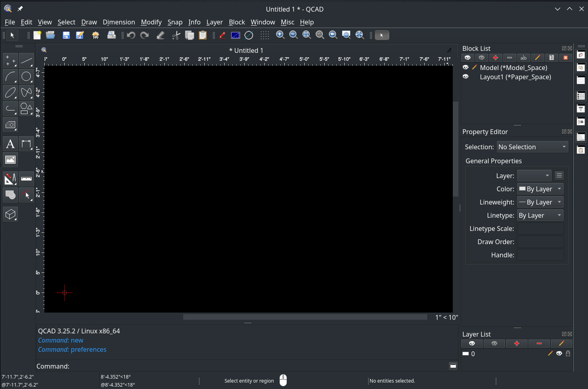This screenshot has height=389, width=588.
Task: Toggle visibility of layer 0
Action: pos(559,353)
